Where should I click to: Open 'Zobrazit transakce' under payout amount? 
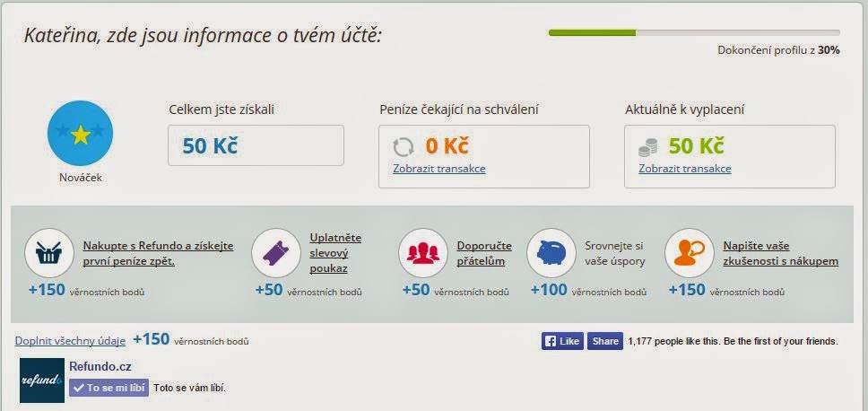[x=685, y=169]
